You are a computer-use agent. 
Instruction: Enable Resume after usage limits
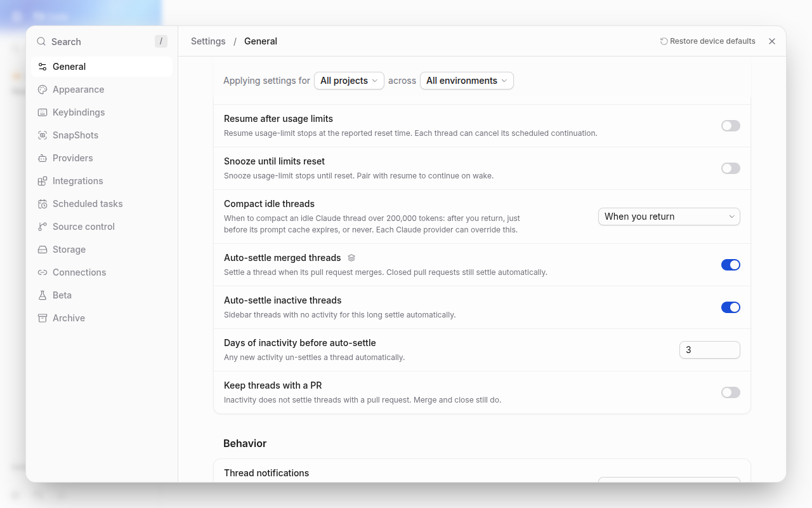[x=731, y=126]
